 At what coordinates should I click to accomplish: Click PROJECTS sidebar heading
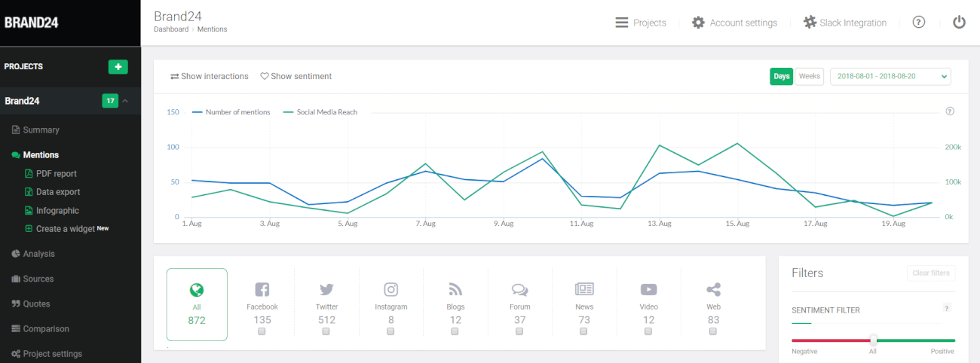[23, 66]
